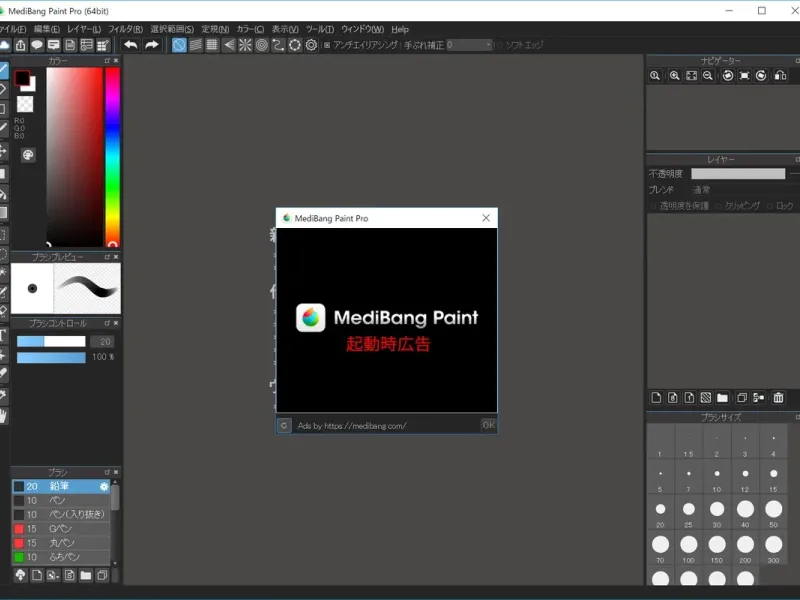Adjust the layer 不透明度 slider
Screen dimensions: 800x600
738,174
